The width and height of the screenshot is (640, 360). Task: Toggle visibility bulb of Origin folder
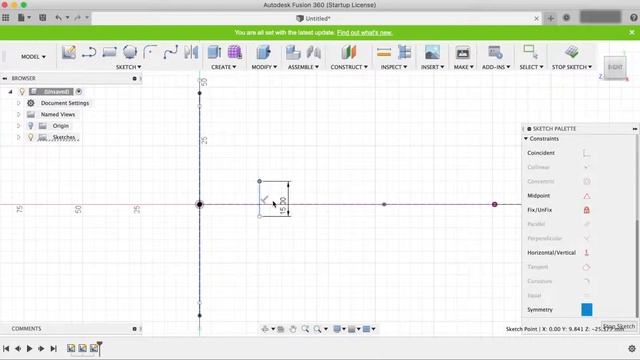30,126
